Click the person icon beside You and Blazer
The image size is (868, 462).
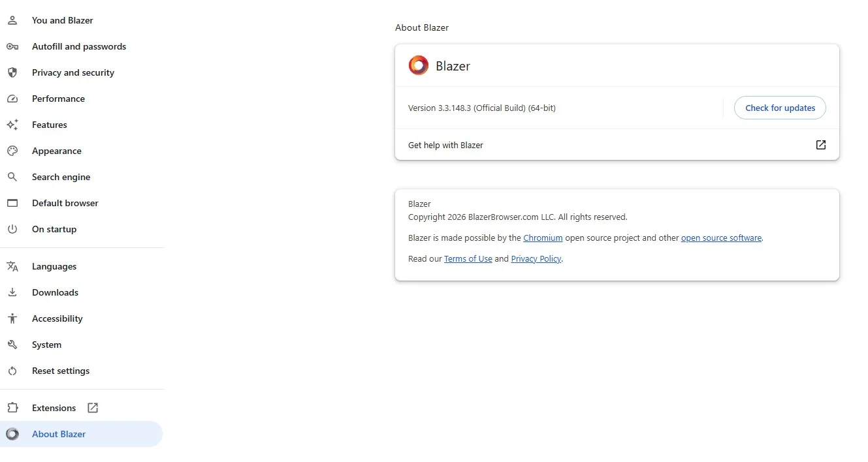pyautogui.click(x=12, y=20)
